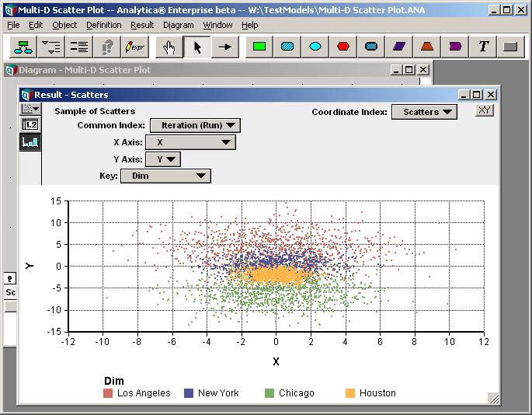This screenshot has height=415, width=532.
Task: Click the outline view toolbar icon
Action: tap(51, 47)
